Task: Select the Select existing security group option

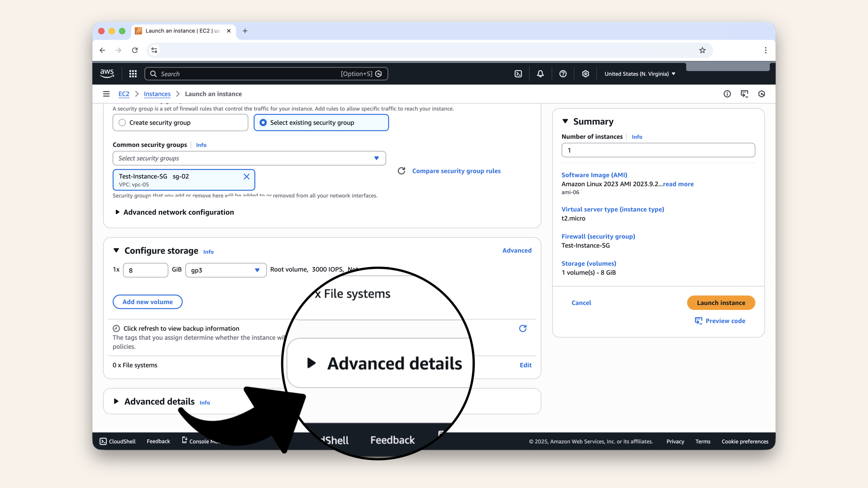Action: point(264,122)
